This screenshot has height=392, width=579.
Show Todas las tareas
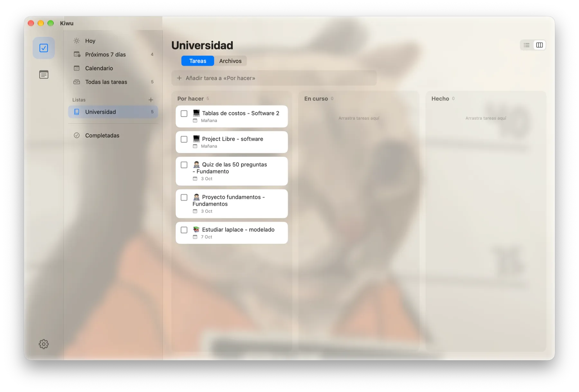pyautogui.click(x=113, y=82)
